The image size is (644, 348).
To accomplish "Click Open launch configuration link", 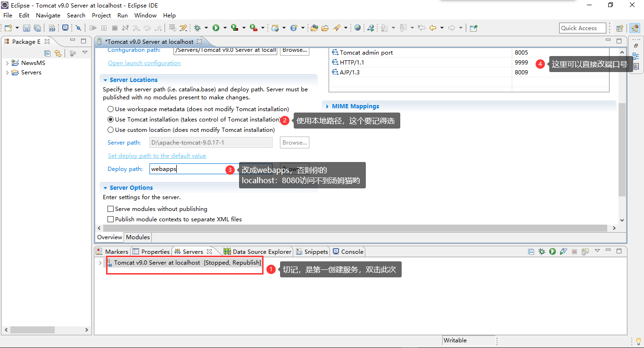I will coord(144,63).
